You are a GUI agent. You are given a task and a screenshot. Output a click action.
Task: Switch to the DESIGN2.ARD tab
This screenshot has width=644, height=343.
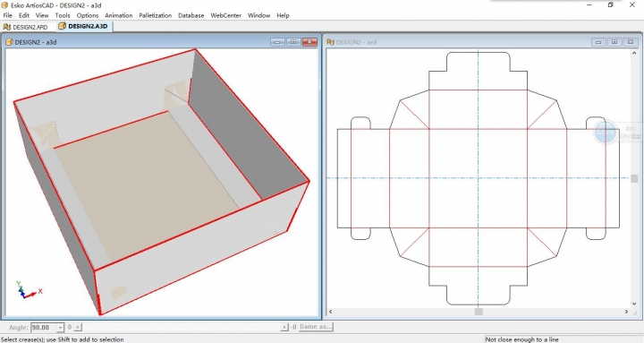[x=26, y=27]
